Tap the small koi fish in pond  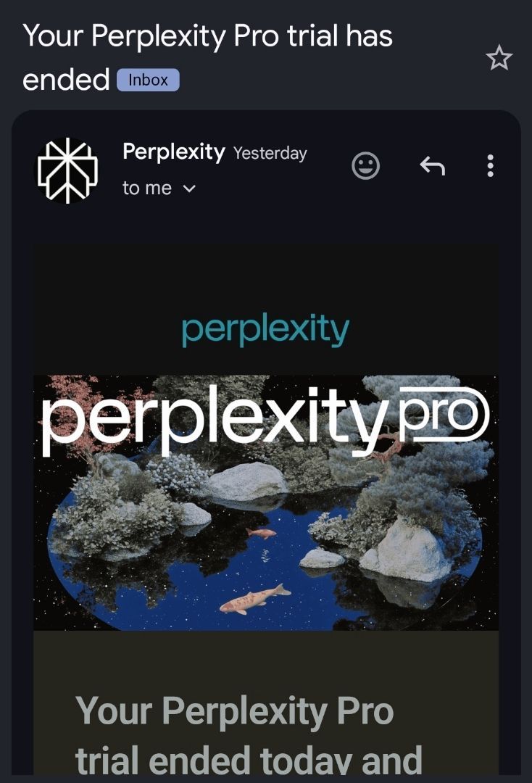pos(262,534)
